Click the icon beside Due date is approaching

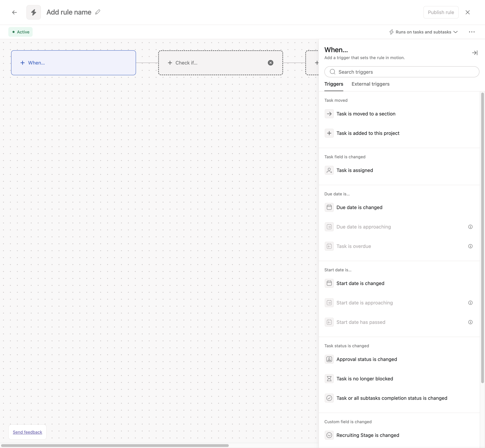pyautogui.click(x=329, y=227)
